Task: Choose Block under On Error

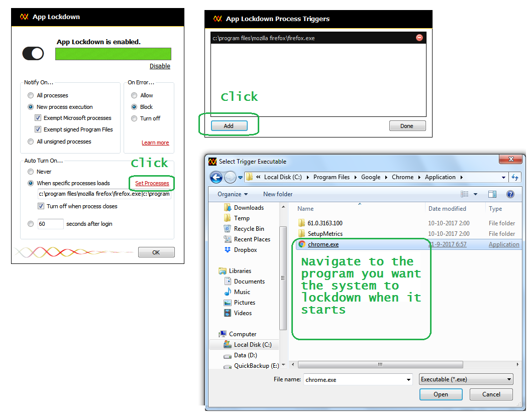Action: point(134,107)
